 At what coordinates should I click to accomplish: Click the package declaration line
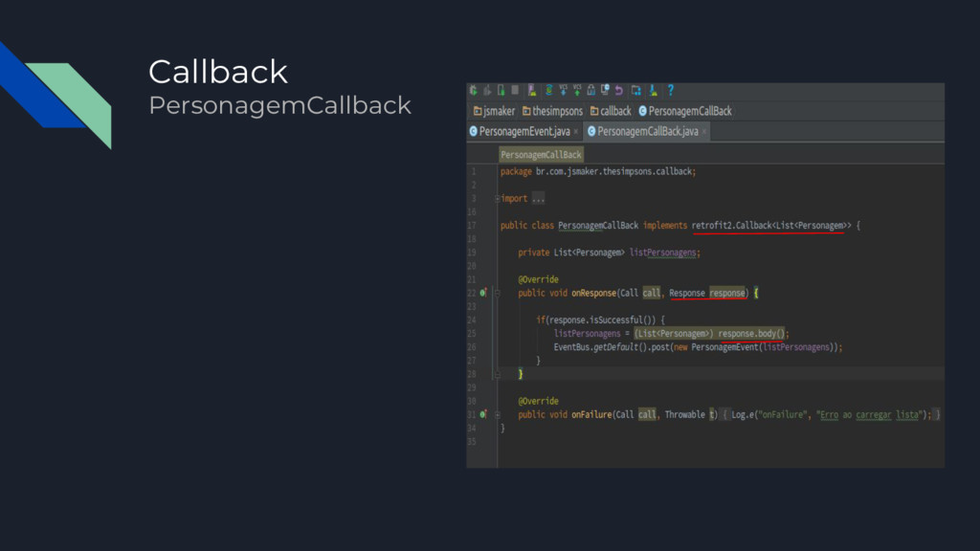(x=597, y=172)
